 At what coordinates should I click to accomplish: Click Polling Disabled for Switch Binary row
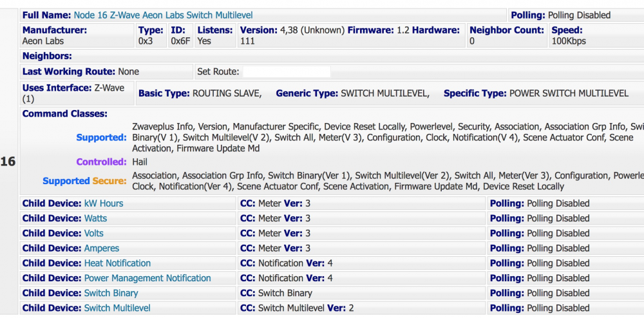coord(558,293)
